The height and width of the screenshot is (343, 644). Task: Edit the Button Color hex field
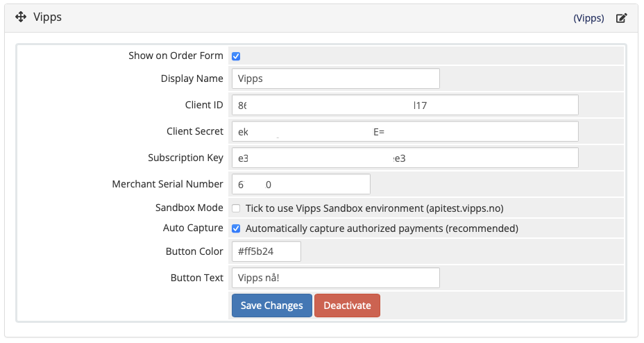point(266,251)
